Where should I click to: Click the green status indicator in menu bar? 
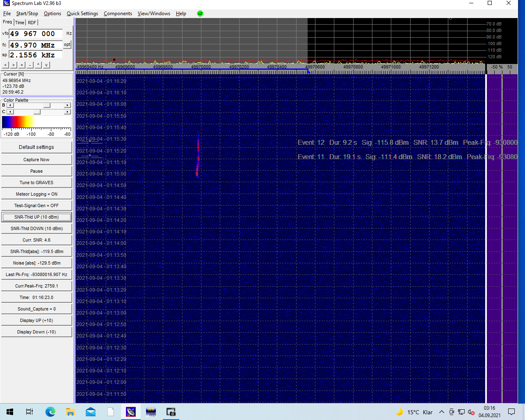pos(200,13)
